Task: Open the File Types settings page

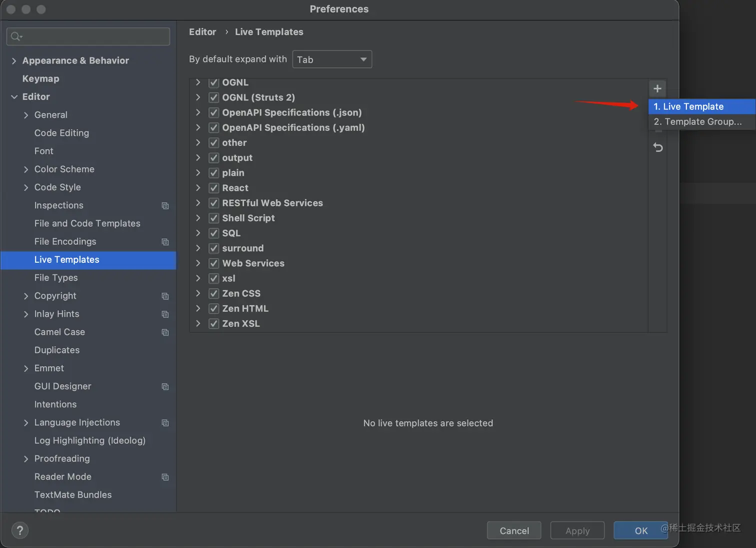Action: tap(56, 278)
